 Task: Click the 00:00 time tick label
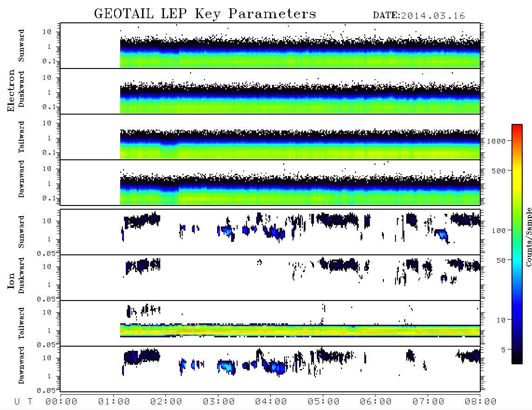(61, 402)
